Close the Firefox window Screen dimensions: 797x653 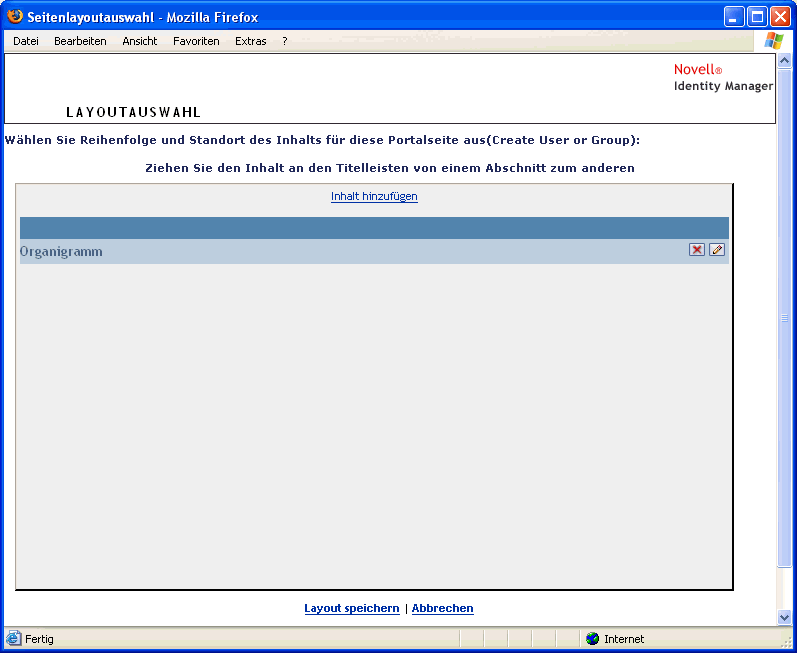[x=780, y=17]
